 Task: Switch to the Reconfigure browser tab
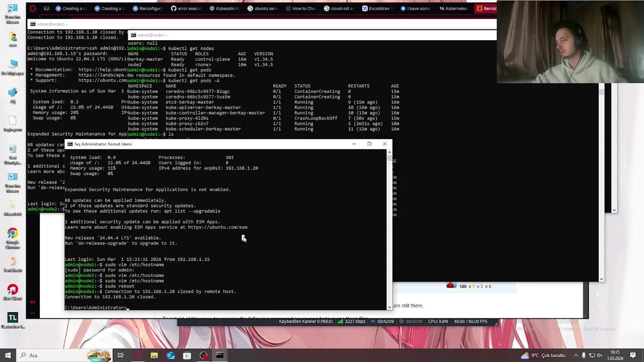pyautogui.click(x=147, y=9)
